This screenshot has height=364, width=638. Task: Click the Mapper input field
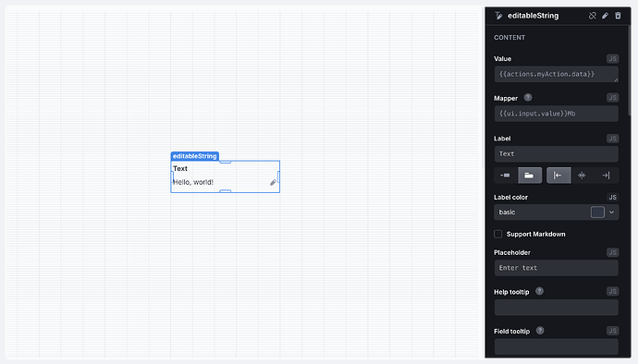coord(557,114)
